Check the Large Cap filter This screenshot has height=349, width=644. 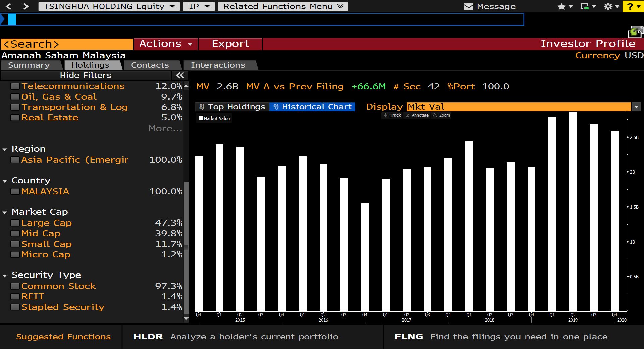(x=15, y=223)
